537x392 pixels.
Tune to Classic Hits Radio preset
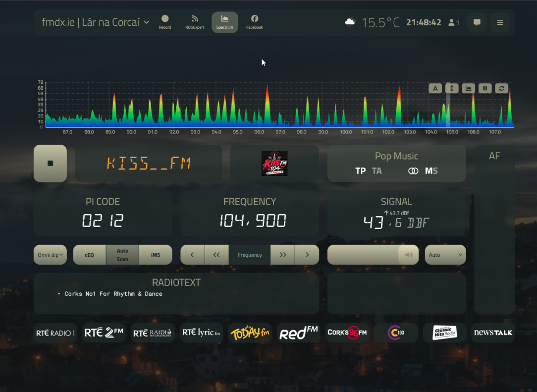(x=444, y=333)
